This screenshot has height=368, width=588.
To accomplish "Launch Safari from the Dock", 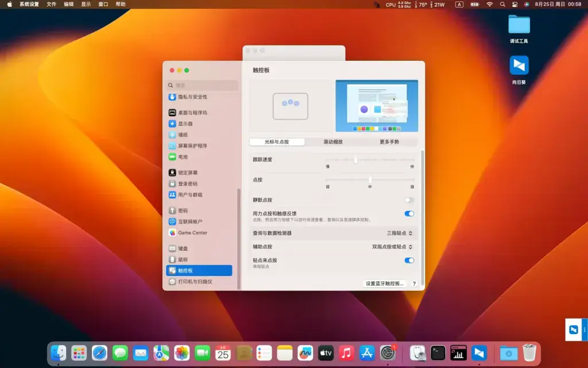I will 100,353.
